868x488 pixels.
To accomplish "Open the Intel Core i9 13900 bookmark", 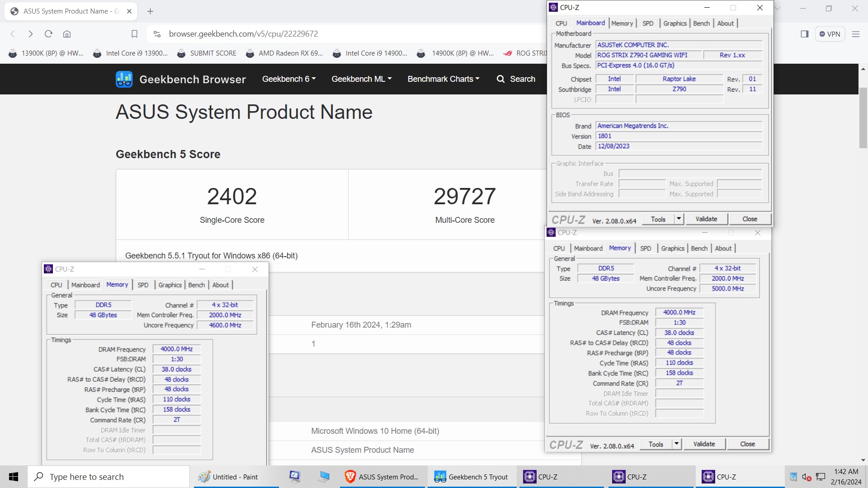I will [130, 53].
